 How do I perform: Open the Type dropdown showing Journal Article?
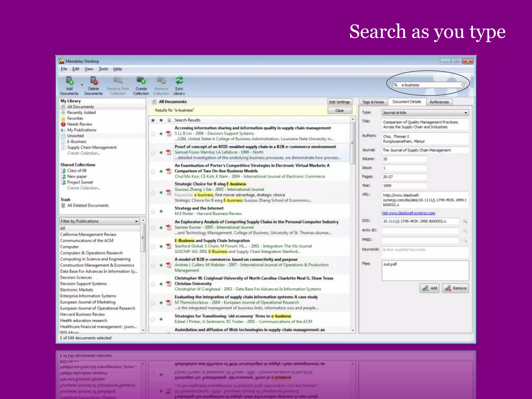425,112
